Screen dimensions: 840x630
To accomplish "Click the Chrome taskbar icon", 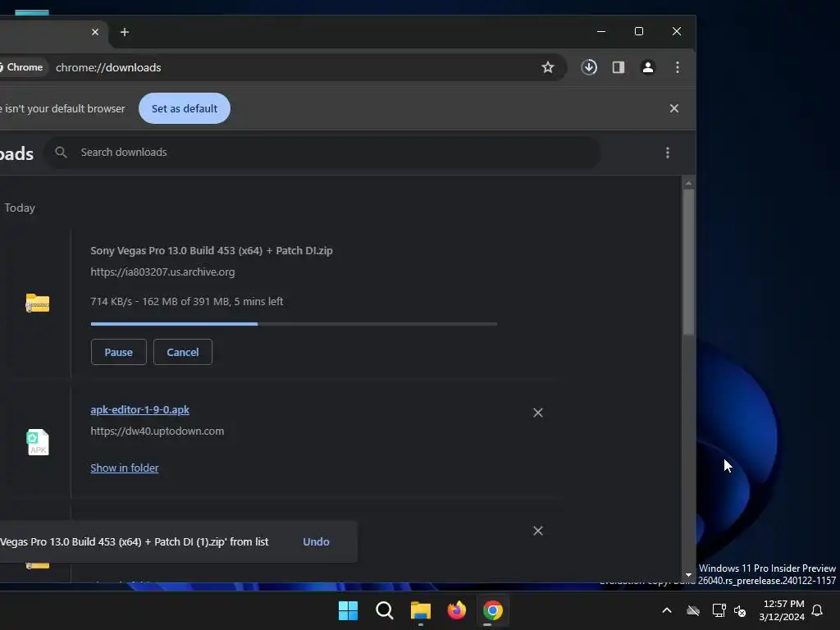I will point(493,610).
